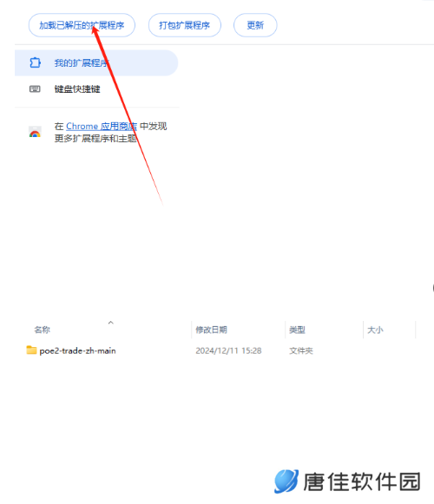This screenshot has height=504, width=434.
Task: Click the 唐佳软件园 globe logo
Action: [x=286, y=481]
